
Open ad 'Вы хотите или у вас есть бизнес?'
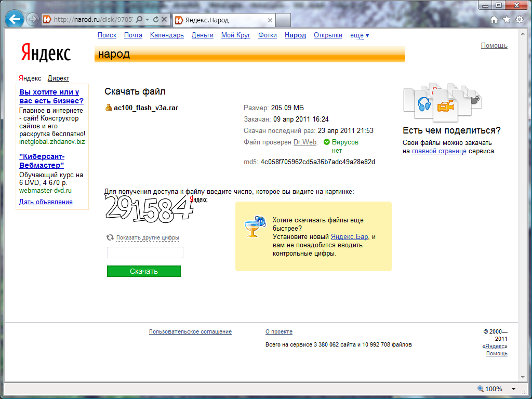coord(51,96)
